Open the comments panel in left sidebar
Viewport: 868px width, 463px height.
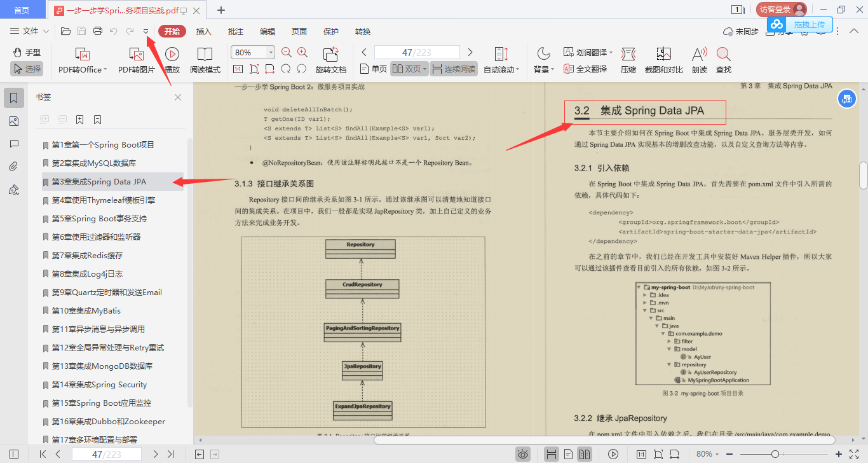pos(14,144)
